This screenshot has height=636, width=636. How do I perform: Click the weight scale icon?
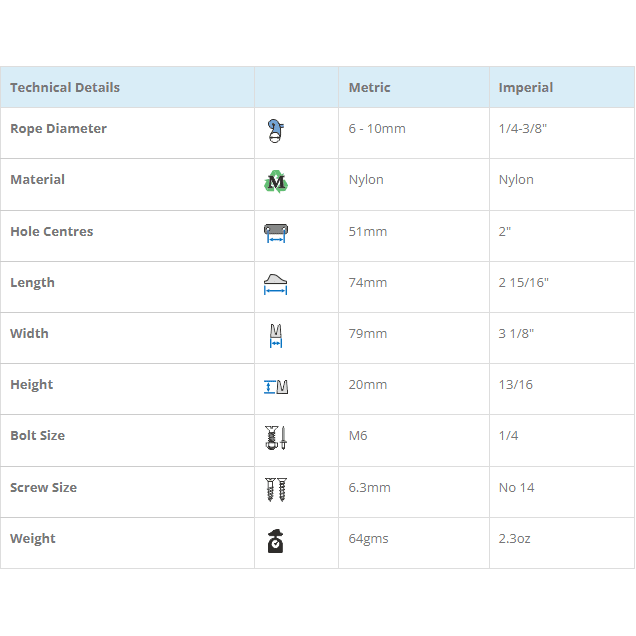276,540
